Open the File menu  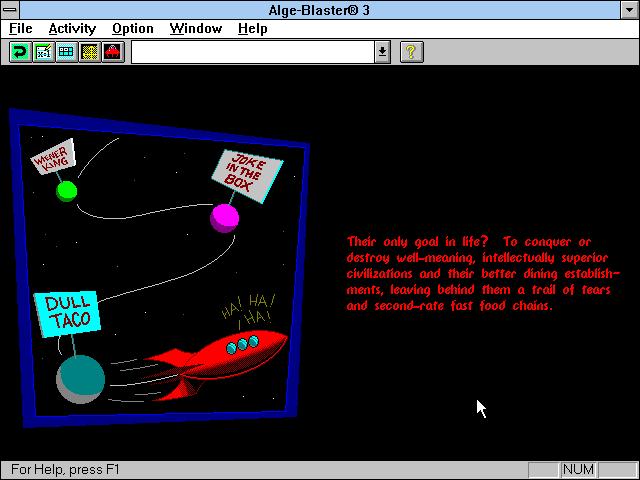pyautogui.click(x=20, y=29)
